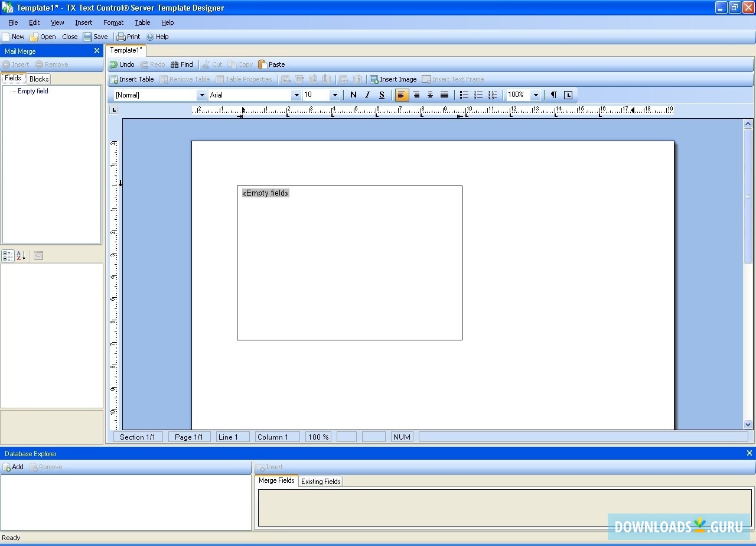The image size is (756, 546).
Task: Toggle the bulleted list format
Action: [464, 95]
